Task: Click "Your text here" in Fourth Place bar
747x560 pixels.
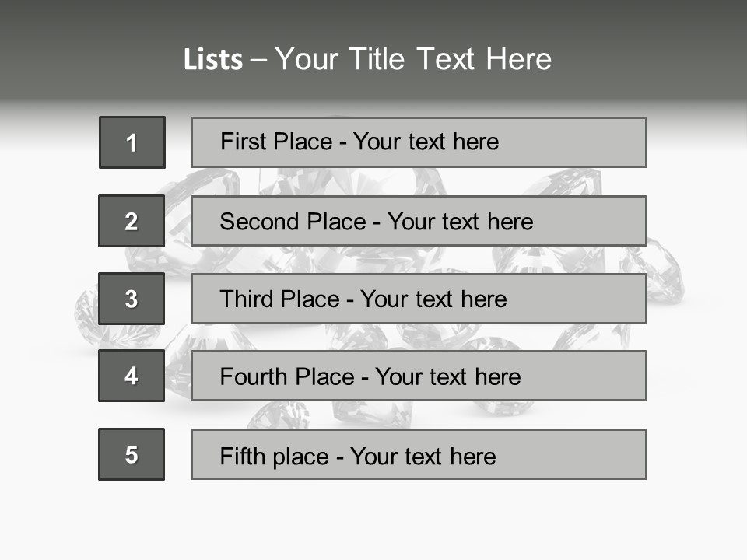Action: click(x=447, y=377)
